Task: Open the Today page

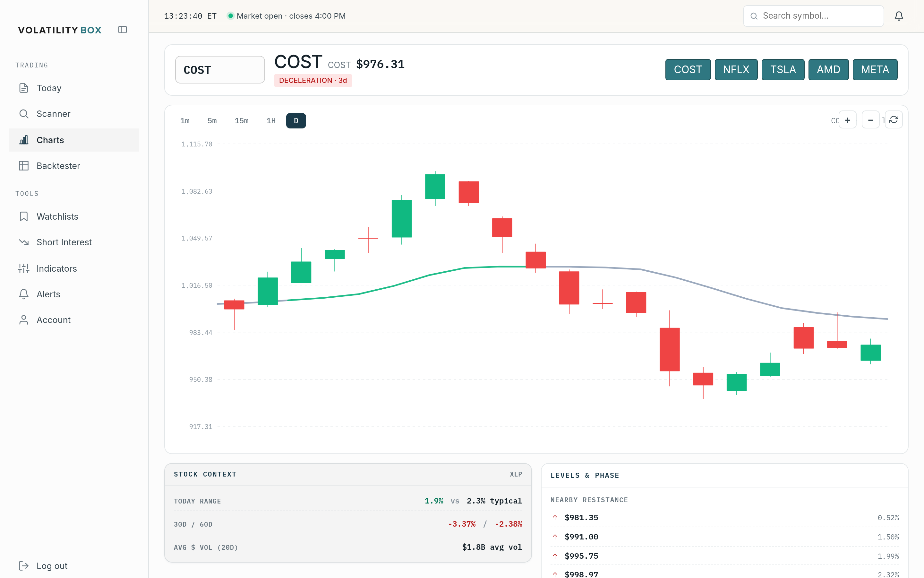Action: coord(74,88)
